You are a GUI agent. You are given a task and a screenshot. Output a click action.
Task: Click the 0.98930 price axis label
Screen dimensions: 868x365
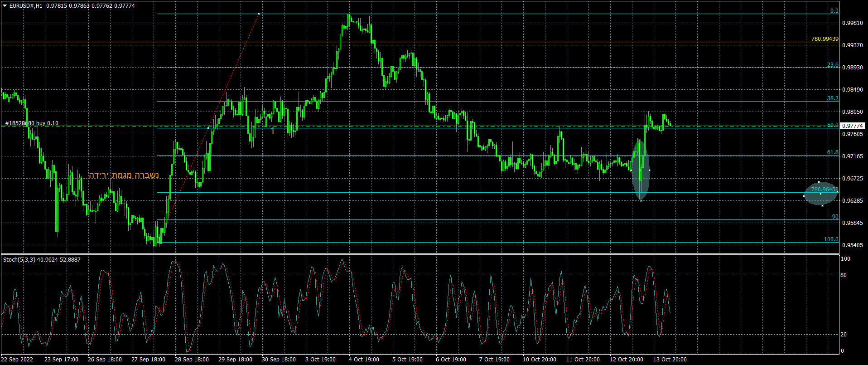click(x=852, y=68)
